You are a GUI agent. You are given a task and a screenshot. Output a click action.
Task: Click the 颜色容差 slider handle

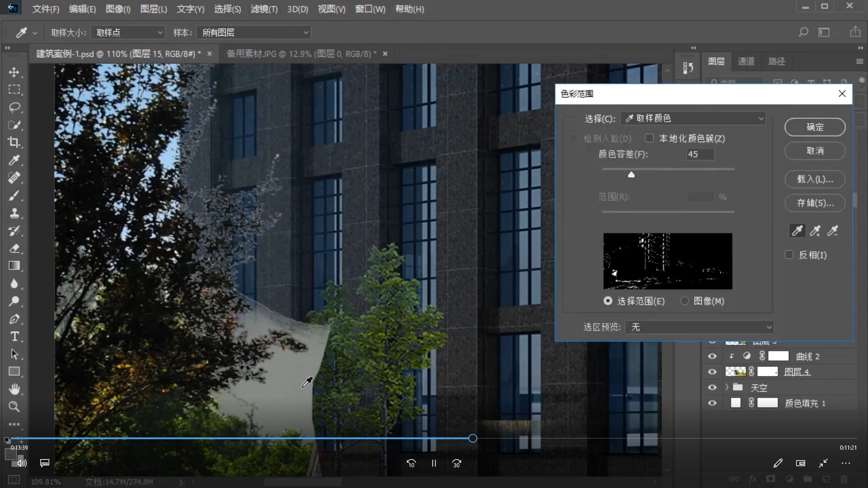(631, 175)
